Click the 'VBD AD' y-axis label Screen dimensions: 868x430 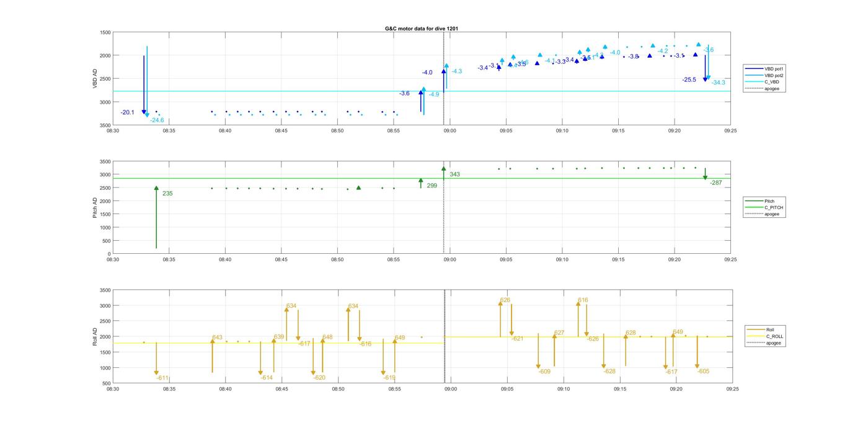pos(95,78)
